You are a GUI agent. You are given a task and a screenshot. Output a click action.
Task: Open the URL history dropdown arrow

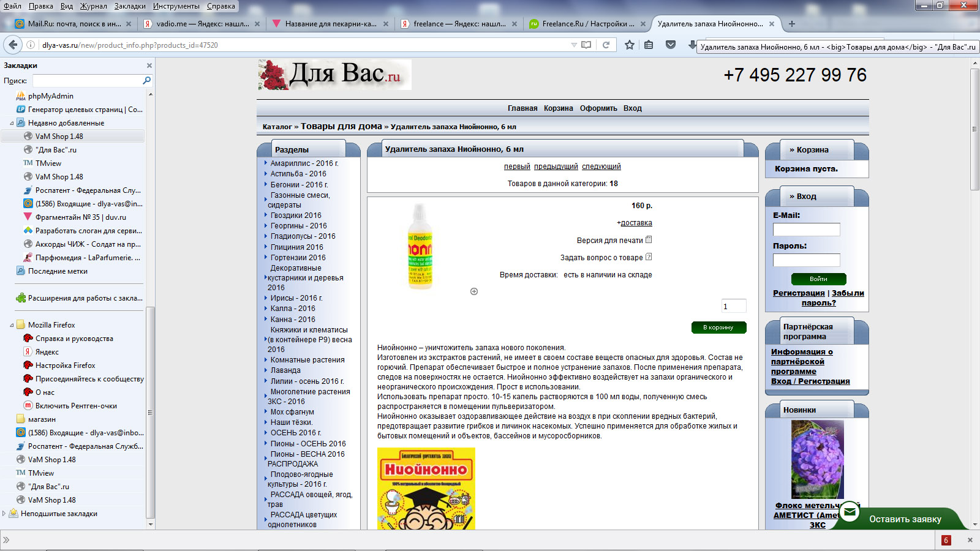point(574,45)
